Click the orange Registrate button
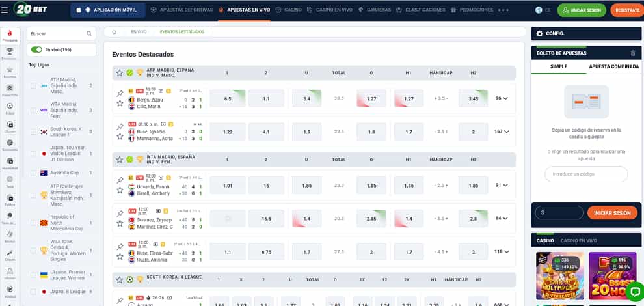Image resolution: width=644 pixels, height=306 pixels. (626, 10)
